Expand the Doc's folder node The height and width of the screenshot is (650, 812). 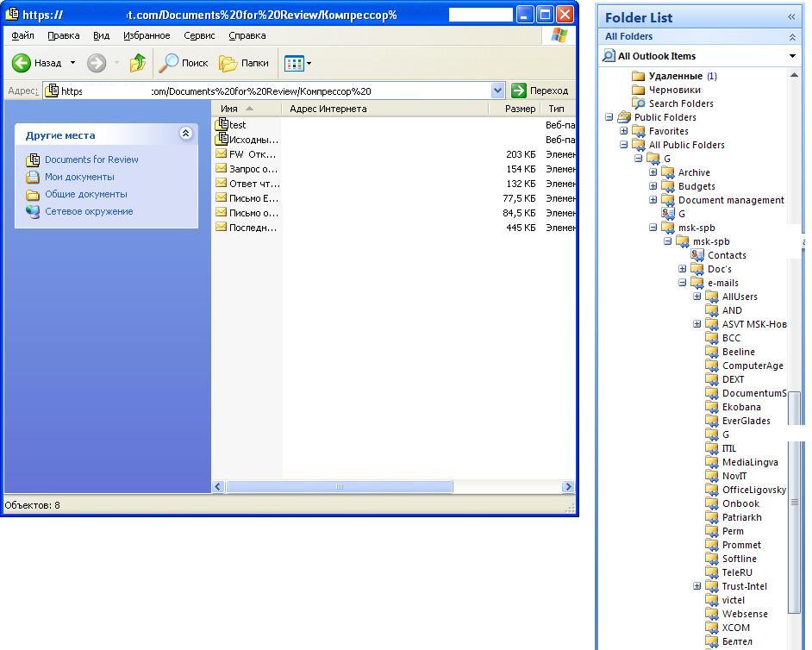(x=683, y=269)
